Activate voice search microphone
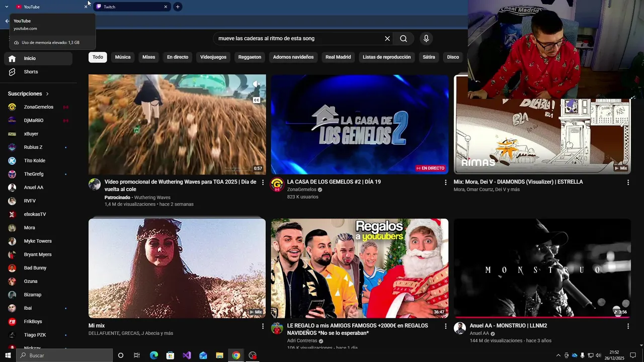Image resolution: width=644 pixels, height=362 pixels. coord(426,39)
